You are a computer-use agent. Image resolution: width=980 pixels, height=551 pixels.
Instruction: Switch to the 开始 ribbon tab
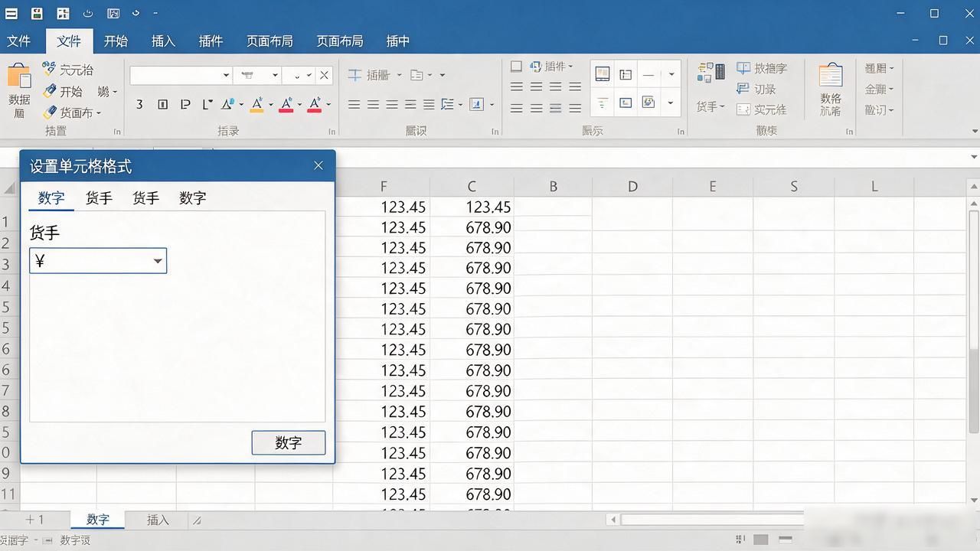coord(116,41)
